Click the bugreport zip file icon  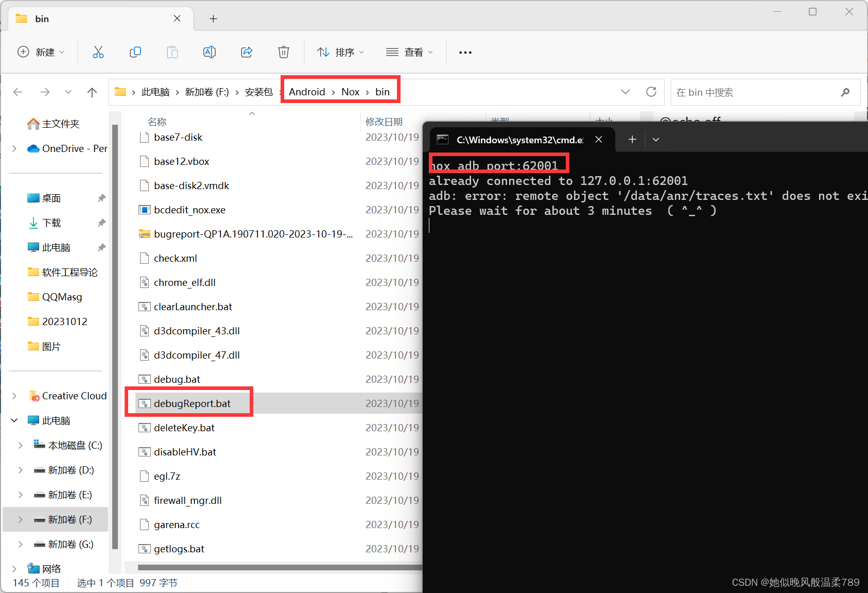[144, 234]
